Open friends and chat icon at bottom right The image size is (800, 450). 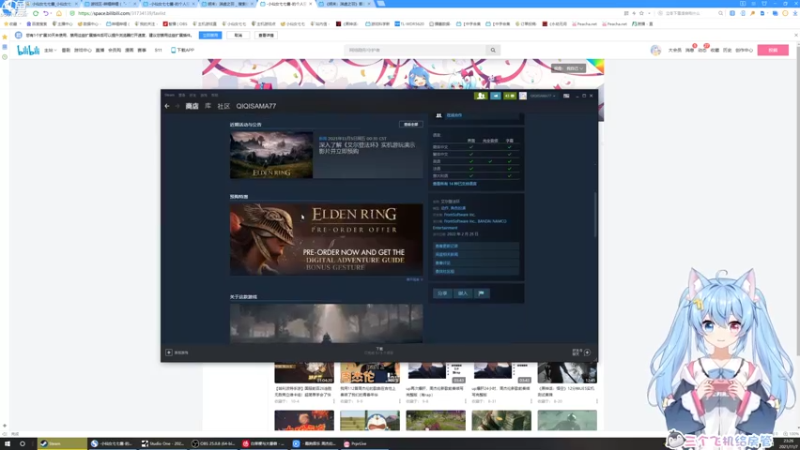587,353
